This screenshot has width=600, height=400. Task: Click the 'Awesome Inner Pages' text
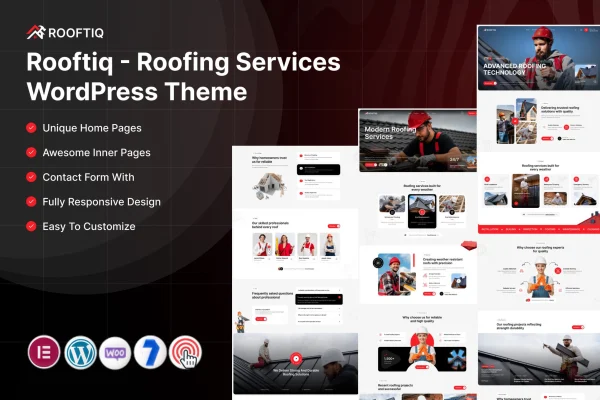click(x=96, y=152)
